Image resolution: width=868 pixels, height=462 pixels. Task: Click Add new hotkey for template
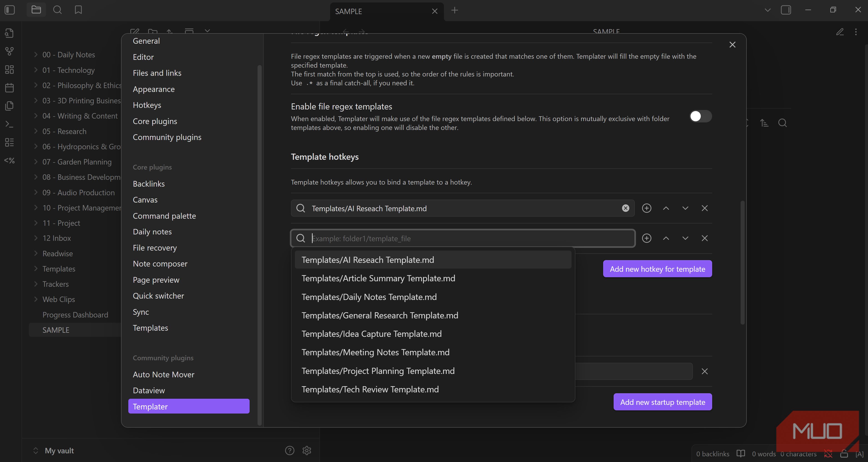pos(657,269)
